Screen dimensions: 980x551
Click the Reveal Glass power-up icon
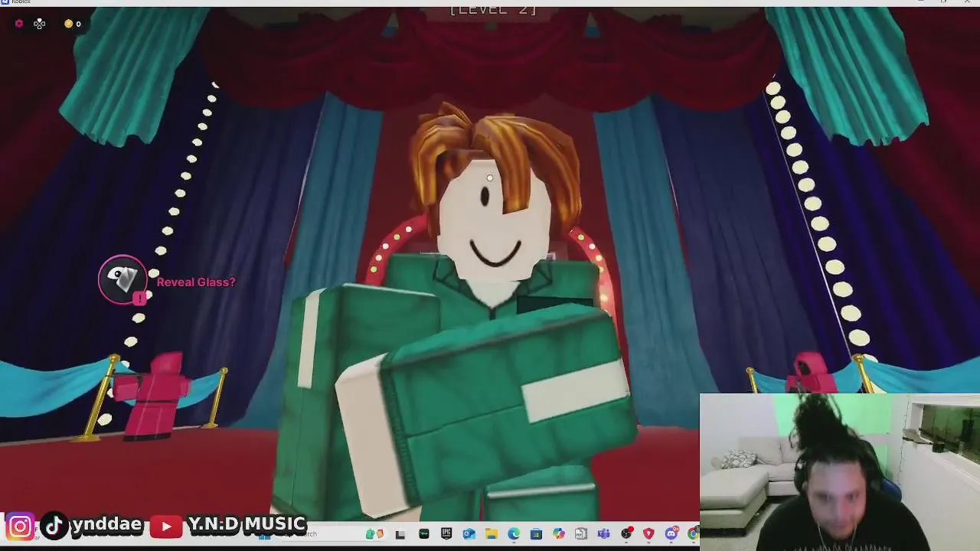click(122, 279)
